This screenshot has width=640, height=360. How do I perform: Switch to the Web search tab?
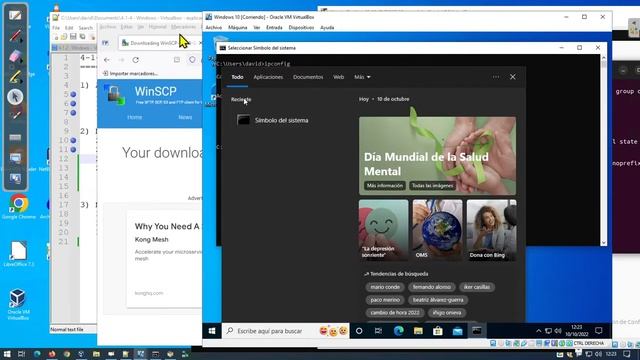[338, 77]
